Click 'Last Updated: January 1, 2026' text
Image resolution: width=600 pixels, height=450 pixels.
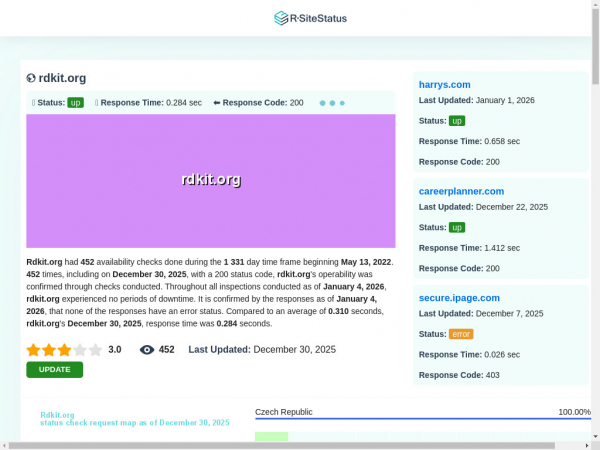click(477, 100)
